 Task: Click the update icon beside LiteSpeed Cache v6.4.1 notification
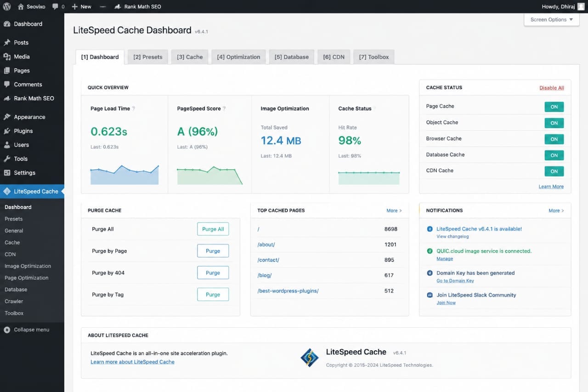[430, 229]
